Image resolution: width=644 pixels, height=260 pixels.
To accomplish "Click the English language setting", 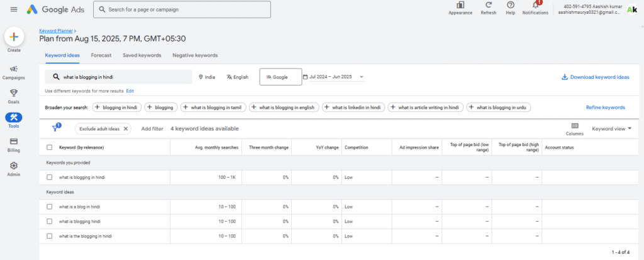I will pos(237,77).
